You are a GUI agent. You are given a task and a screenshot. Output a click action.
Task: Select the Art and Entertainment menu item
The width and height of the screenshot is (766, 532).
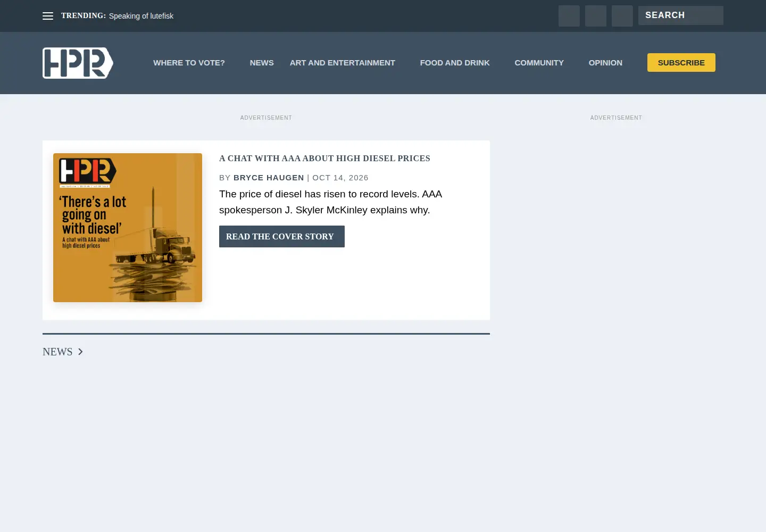point(343,63)
